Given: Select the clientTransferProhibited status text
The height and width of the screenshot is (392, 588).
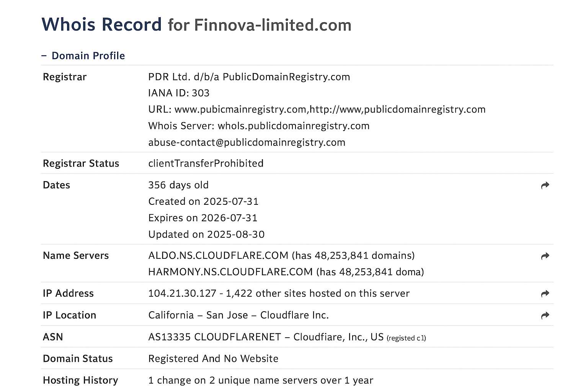Looking at the screenshot, I should pos(206,163).
